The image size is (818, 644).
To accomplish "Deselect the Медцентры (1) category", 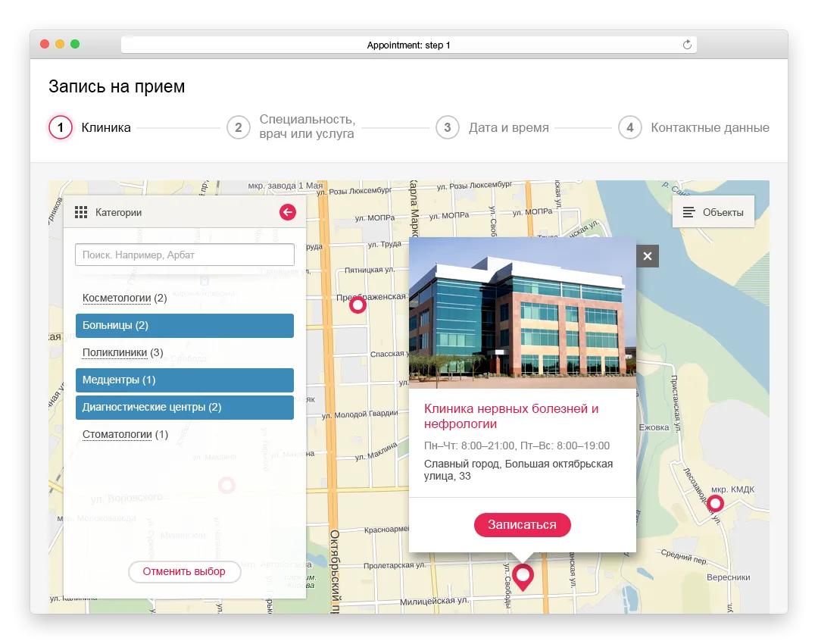I will pos(185,380).
